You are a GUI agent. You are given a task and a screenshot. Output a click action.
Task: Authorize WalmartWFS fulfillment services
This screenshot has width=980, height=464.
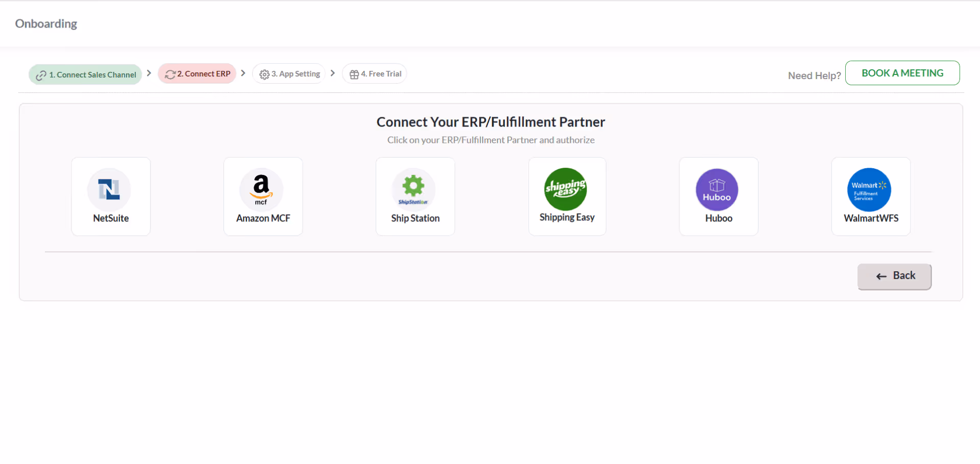(870, 196)
